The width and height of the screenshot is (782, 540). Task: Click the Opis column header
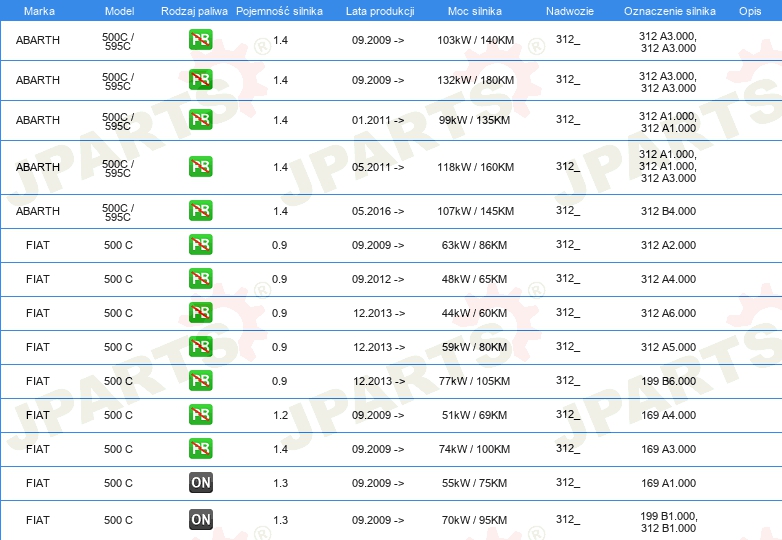tap(750, 11)
